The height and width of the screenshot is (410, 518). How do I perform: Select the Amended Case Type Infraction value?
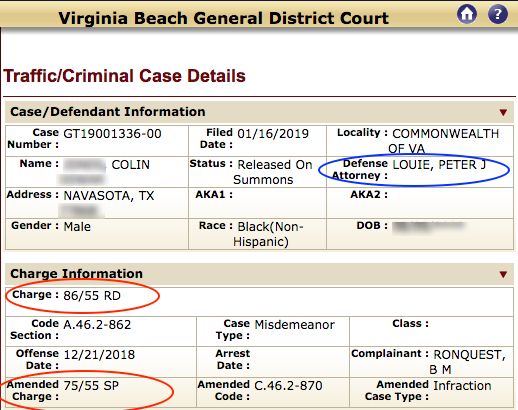click(462, 386)
